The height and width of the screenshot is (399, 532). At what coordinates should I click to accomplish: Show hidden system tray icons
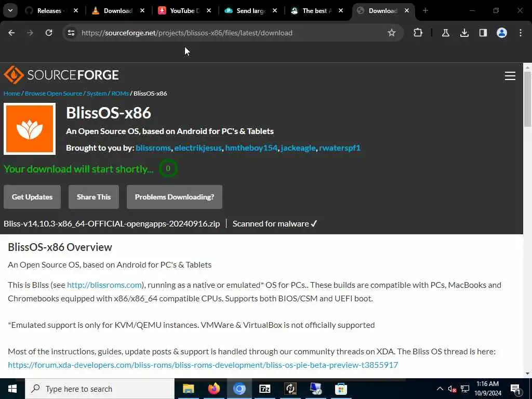pyautogui.click(x=440, y=389)
